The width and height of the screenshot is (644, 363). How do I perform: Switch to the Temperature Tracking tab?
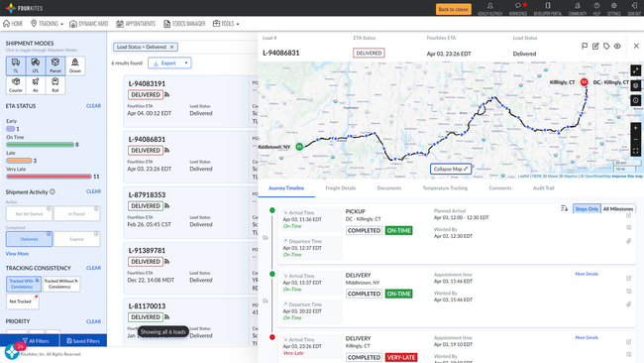[445, 187]
